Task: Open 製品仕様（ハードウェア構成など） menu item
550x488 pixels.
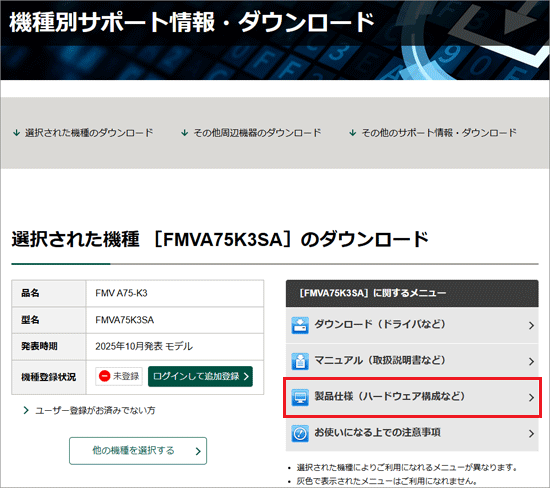Action: point(412,397)
